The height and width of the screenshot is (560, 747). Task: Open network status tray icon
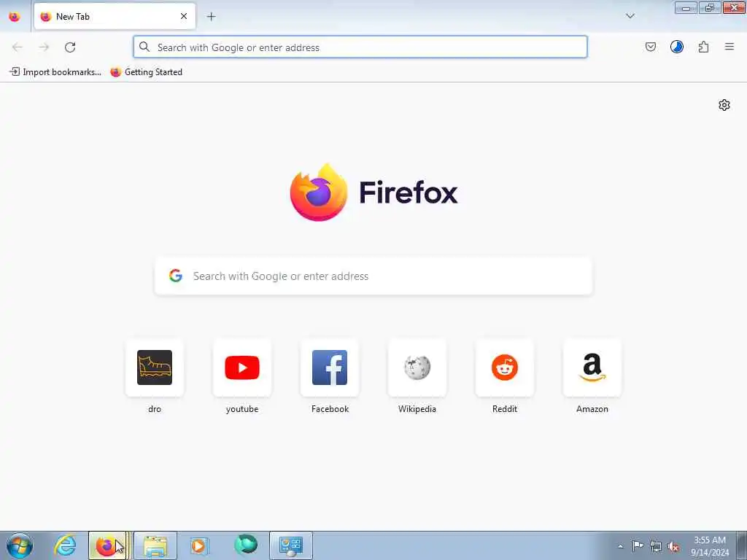[656, 546]
